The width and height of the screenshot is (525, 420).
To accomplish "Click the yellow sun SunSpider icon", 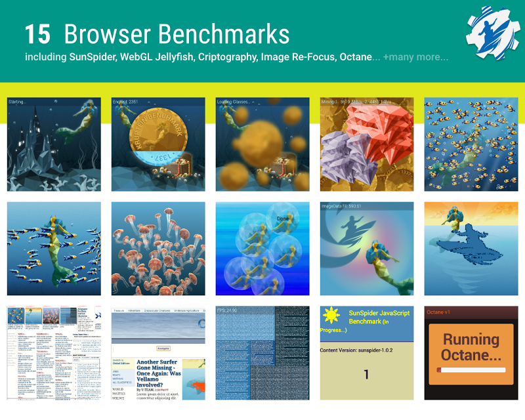I will coord(331,315).
